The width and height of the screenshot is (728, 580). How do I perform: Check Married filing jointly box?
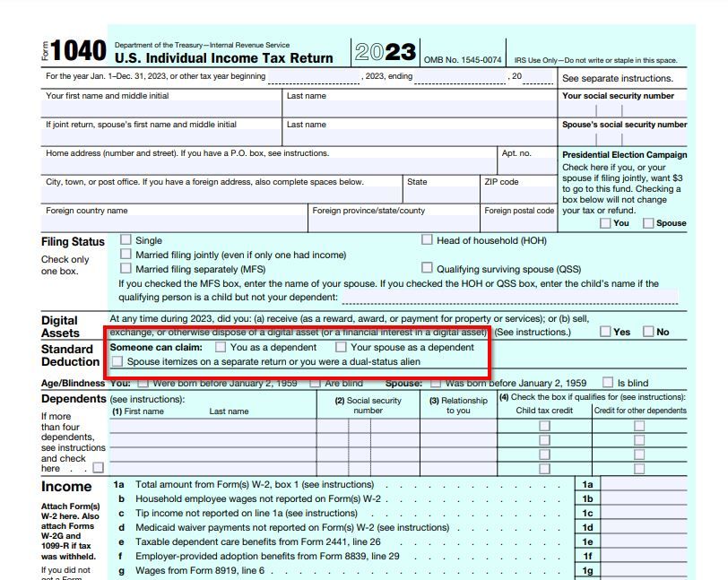click(126, 254)
